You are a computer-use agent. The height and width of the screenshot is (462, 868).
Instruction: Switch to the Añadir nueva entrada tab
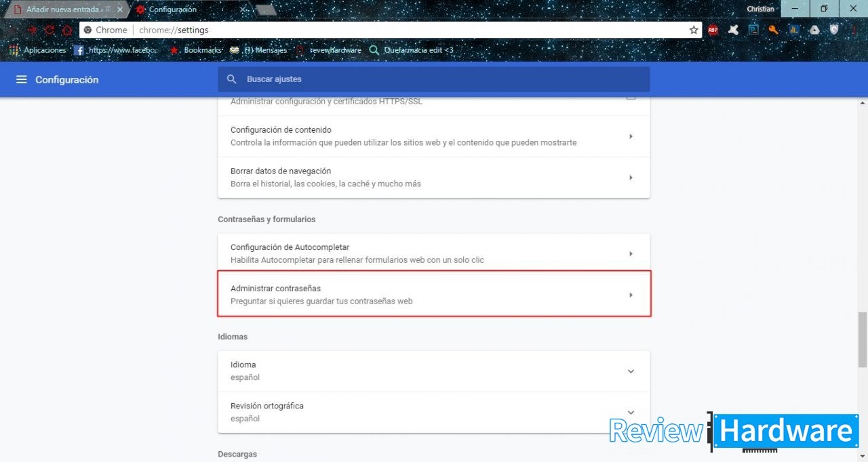coord(65,9)
